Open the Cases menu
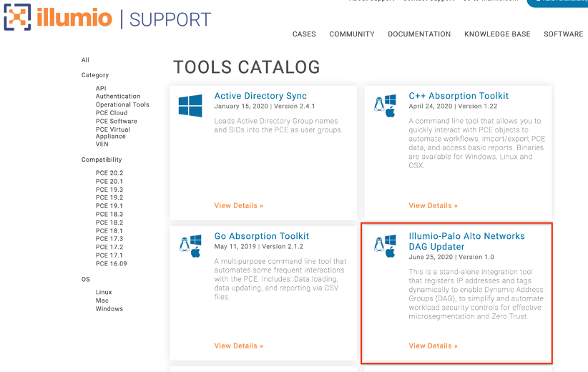The image size is (588, 372). pos(304,34)
